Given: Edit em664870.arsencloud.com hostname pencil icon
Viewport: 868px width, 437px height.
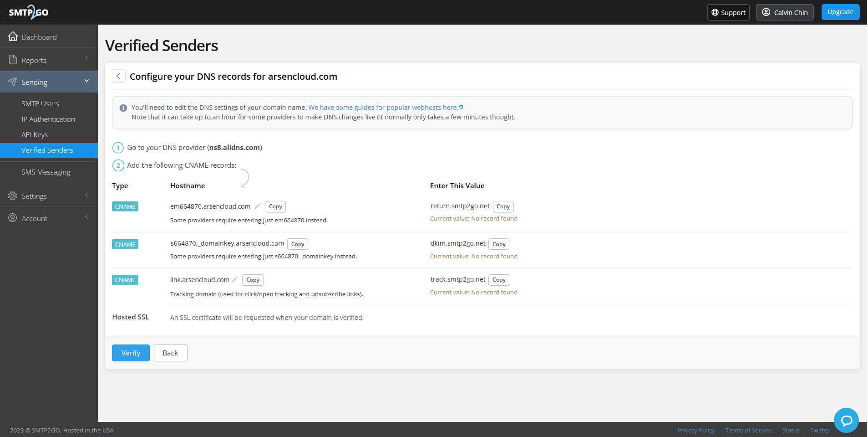Looking at the screenshot, I should [x=257, y=206].
